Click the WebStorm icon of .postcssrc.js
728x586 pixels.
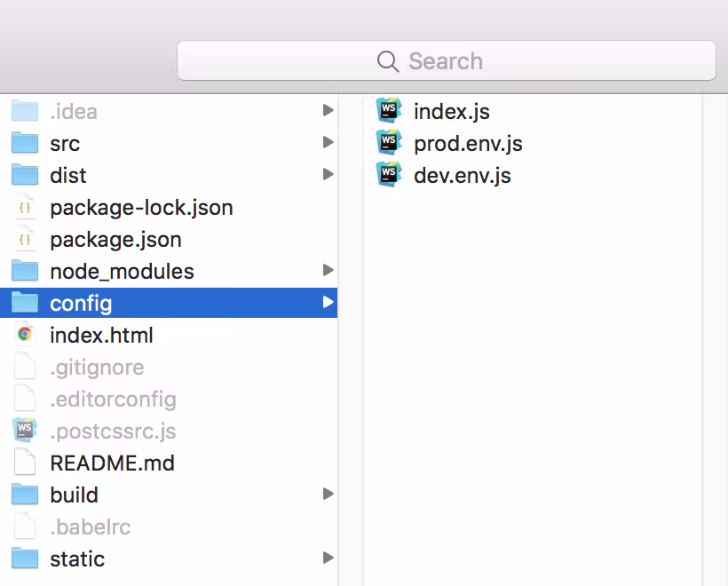point(25,431)
